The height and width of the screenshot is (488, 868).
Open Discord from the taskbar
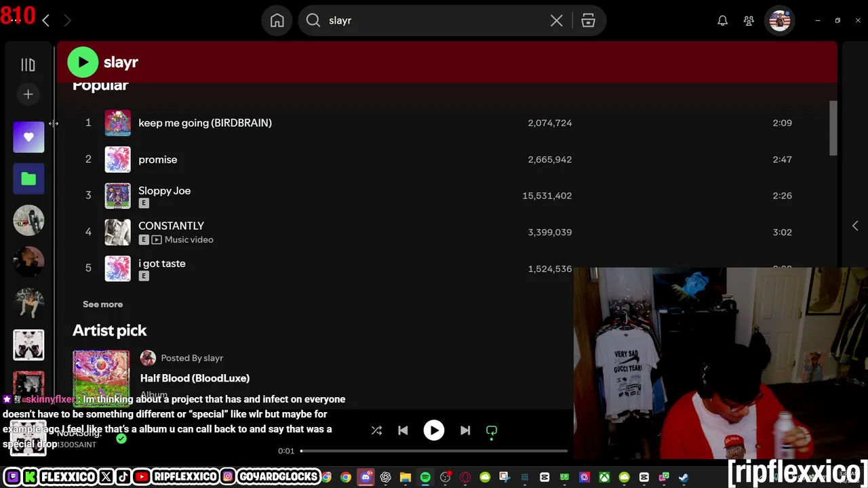(366, 477)
